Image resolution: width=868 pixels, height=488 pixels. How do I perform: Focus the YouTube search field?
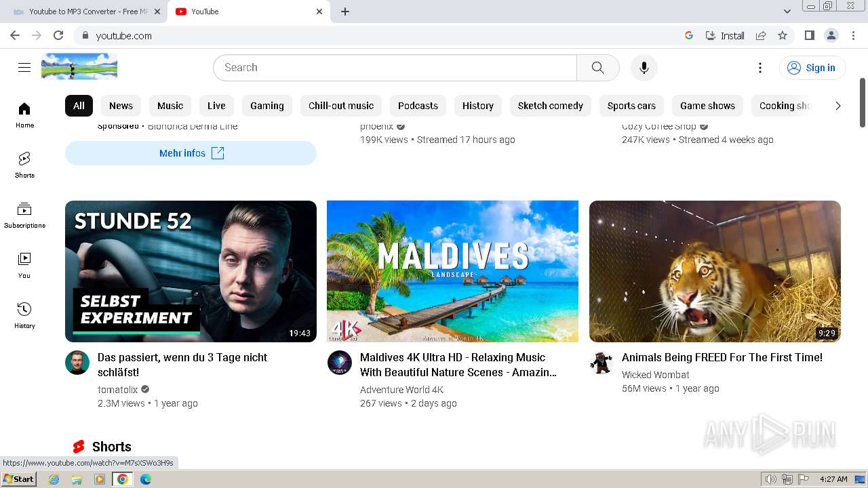395,67
